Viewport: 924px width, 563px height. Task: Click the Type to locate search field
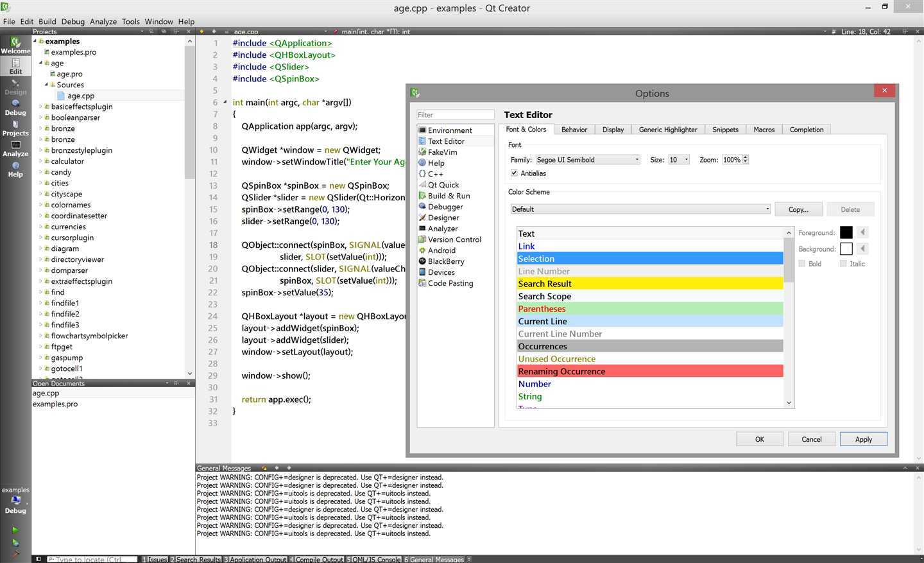pos(92,559)
